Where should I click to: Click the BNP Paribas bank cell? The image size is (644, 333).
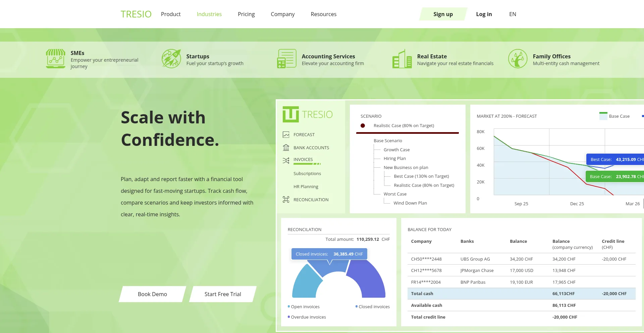pos(473,282)
